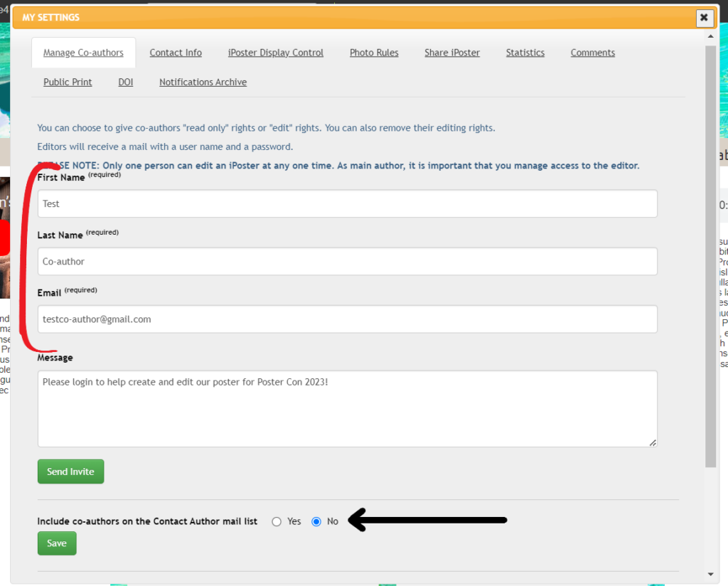Screen dimensions: 728x586
Task: Select Yes for co-authors mail list
Action: pyautogui.click(x=276, y=521)
